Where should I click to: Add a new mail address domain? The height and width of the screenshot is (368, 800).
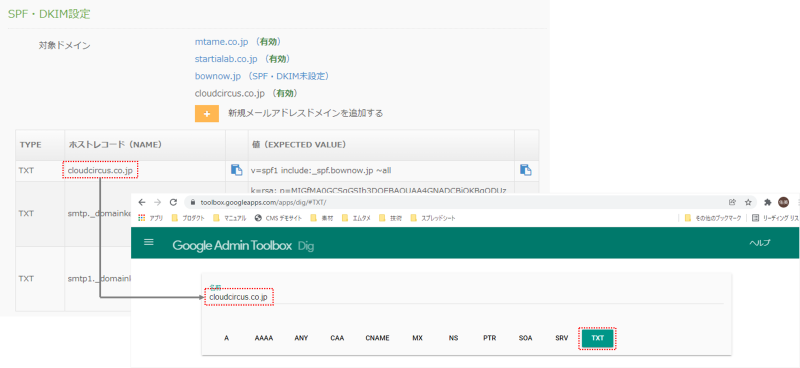tap(207, 113)
